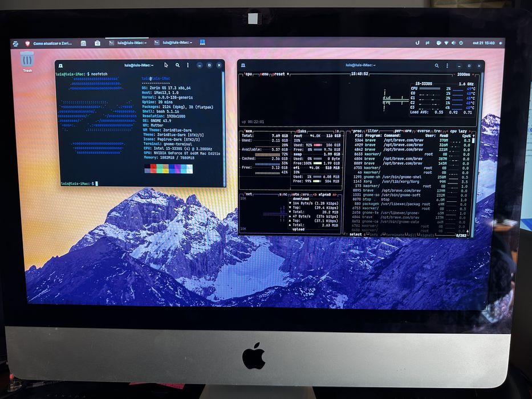The image size is (532, 399).
Task: Click the 'pt' keyboard layout indicator
Action: point(428,43)
